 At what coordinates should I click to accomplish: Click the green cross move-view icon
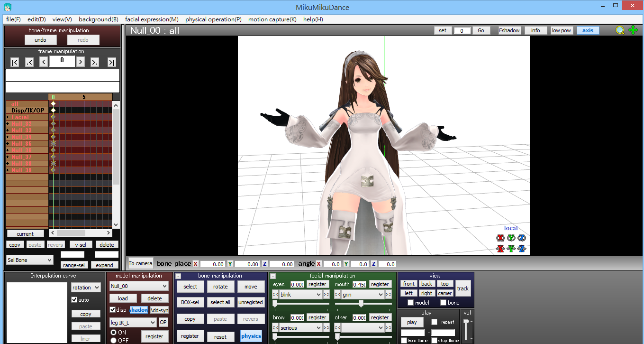(633, 30)
